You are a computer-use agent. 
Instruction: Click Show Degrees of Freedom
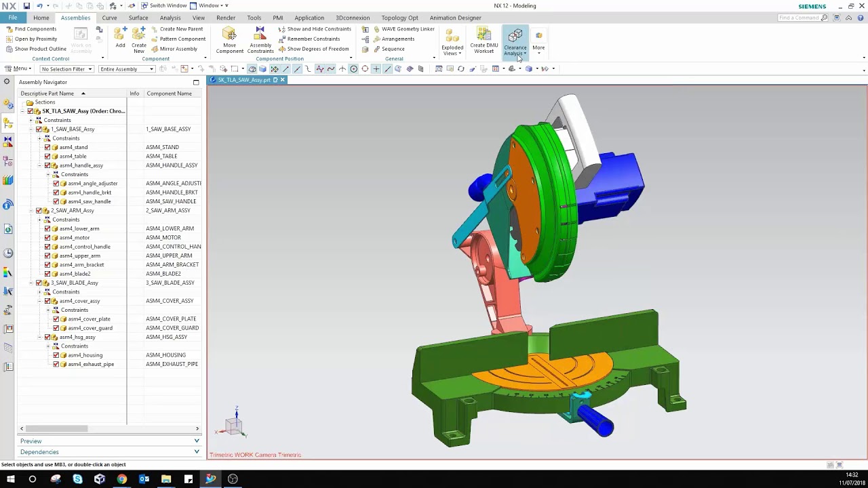click(x=313, y=49)
